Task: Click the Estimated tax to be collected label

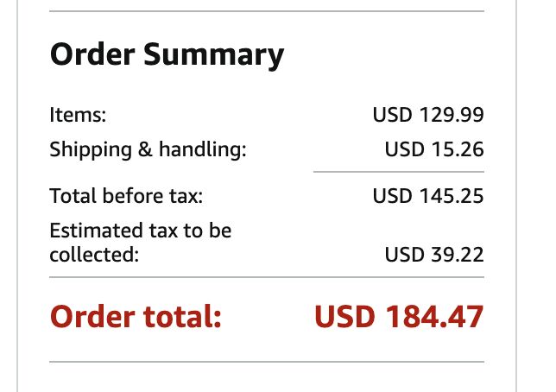Action: click(140, 243)
